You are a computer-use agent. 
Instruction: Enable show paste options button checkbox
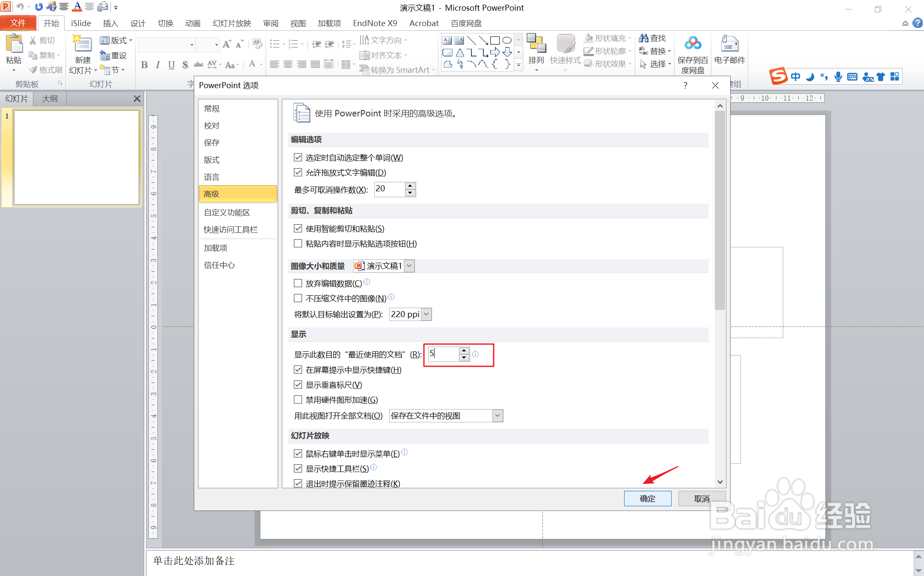(x=298, y=243)
